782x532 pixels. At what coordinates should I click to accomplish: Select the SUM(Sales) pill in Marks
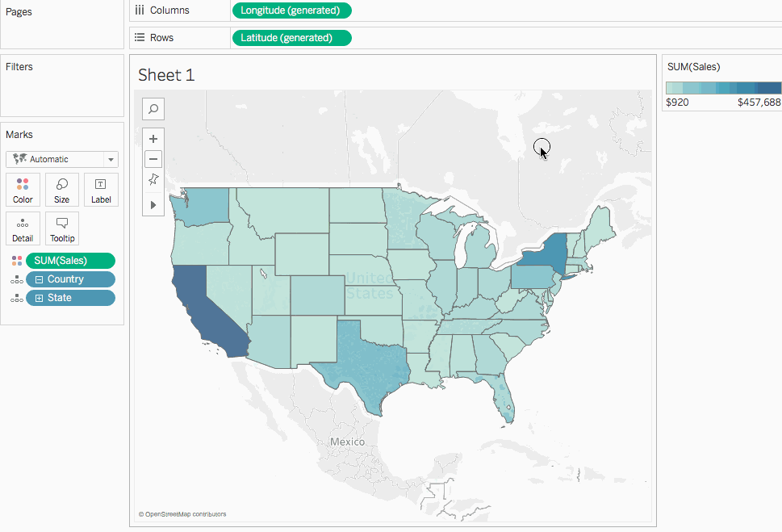pos(70,261)
